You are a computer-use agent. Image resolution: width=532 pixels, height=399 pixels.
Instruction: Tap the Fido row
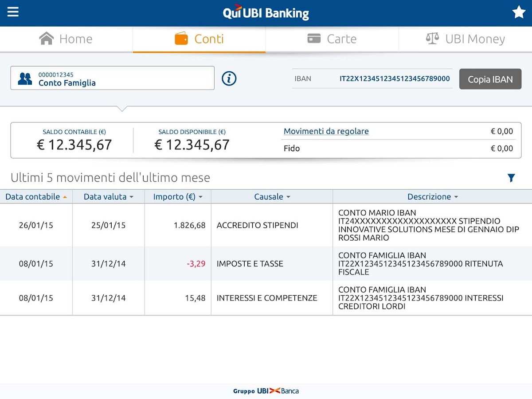point(398,149)
